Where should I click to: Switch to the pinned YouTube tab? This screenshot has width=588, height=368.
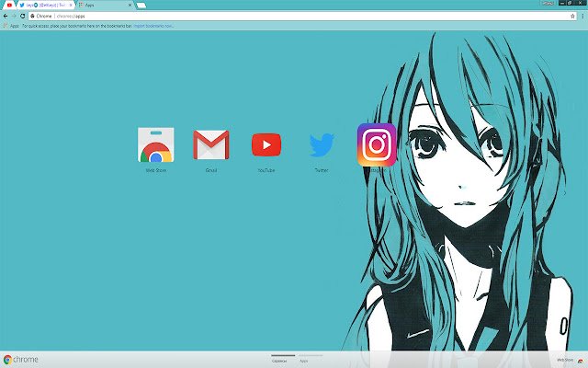click(x=9, y=6)
